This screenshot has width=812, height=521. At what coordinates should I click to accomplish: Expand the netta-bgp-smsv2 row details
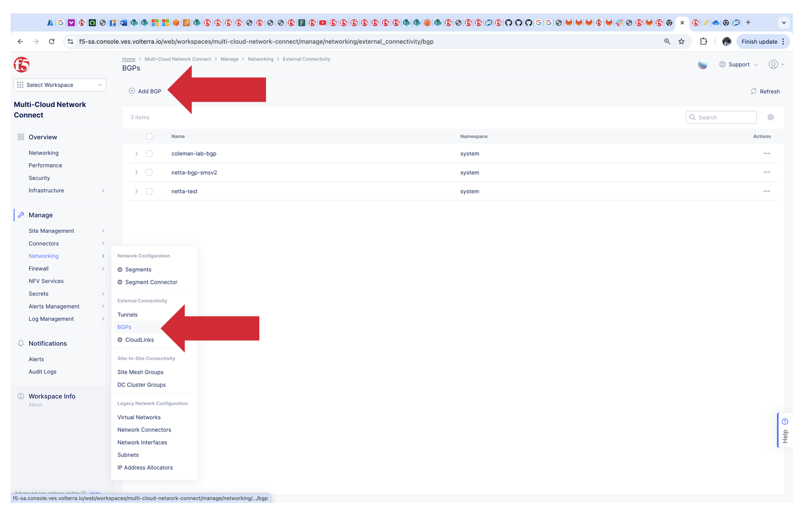136,172
